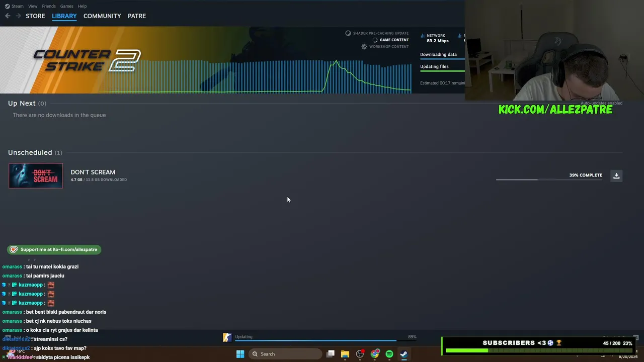Open File Explorer from the taskbar

click(x=345, y=354)
